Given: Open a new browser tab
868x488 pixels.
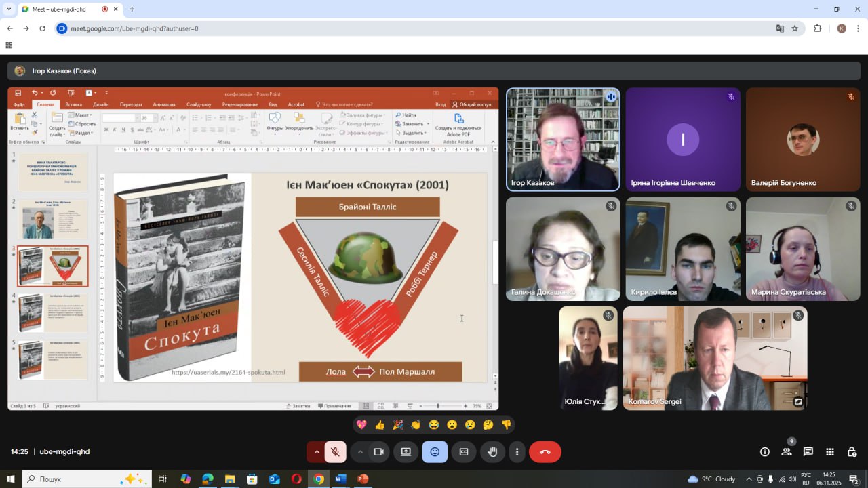Looking at the screenshot, I should pos(132,9).
